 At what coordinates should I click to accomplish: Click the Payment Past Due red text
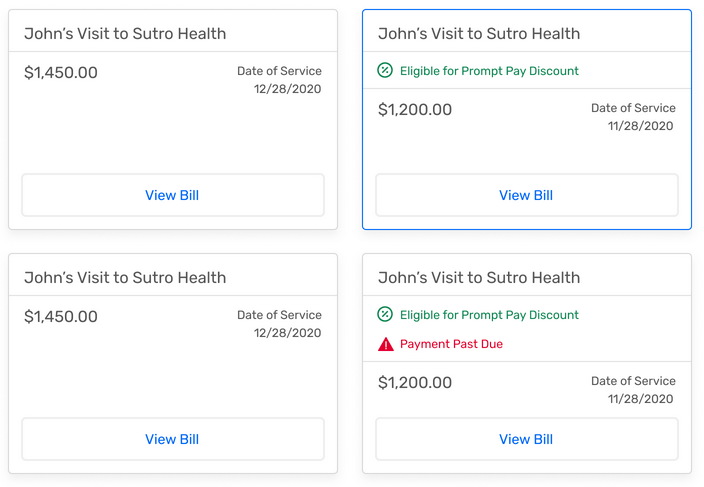(451, 344)
